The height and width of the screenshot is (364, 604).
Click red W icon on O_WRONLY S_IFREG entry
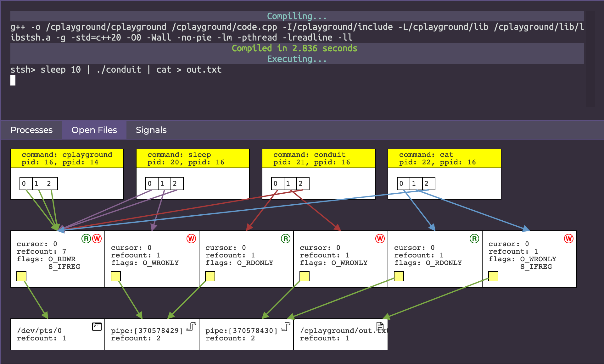pos(568,239)
